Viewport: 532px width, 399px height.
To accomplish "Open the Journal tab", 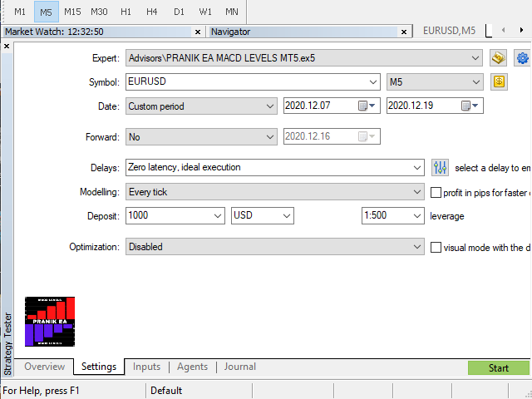I will coord(239,367).
